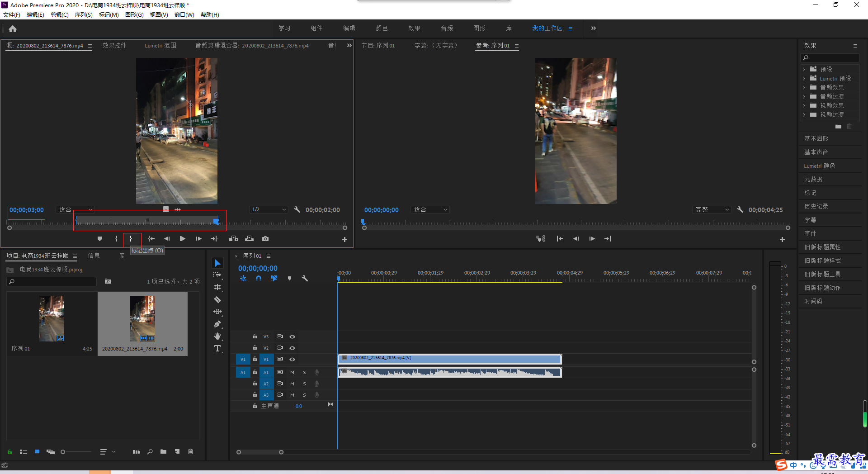Viewport: 868px width, 474px height.
Task: Click the effects panel search field
Action: point(830,58)
